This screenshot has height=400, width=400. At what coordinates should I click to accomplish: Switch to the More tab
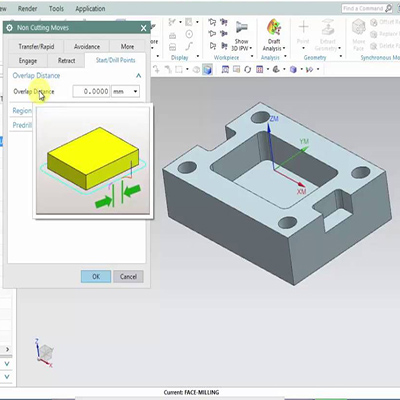127,47
